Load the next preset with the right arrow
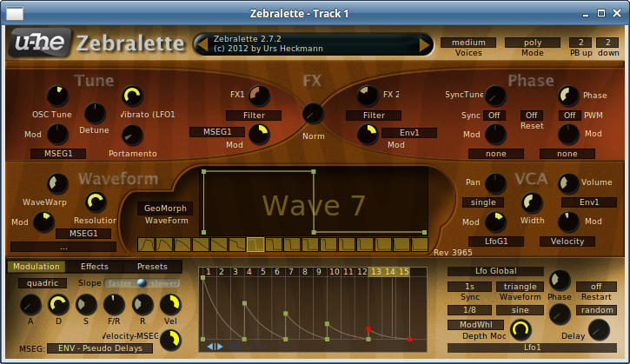Screen dimensions: 630x364 coord(424,44)
